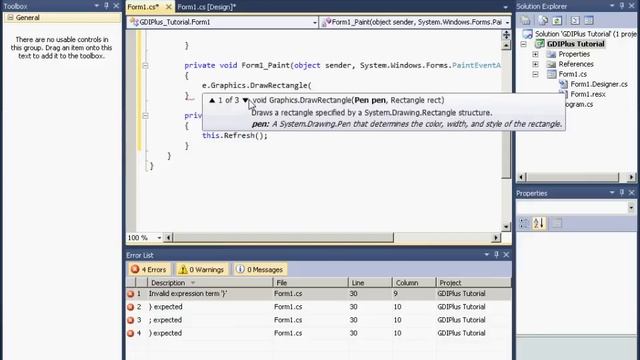Click the code editor horizontal scrollbar thumb
Image resolution: width=640 pixels, height=360 pixels.
pos(283,238)
